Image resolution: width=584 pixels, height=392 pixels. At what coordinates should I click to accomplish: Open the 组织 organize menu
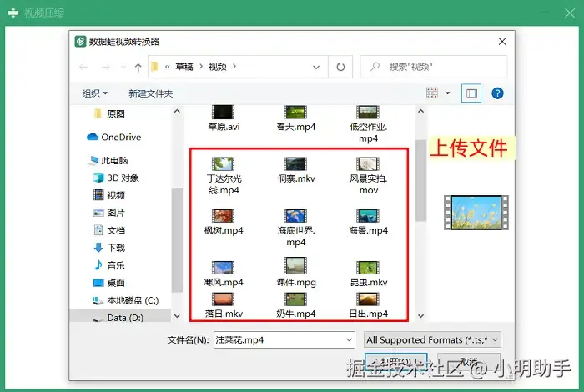coord(94,93)
